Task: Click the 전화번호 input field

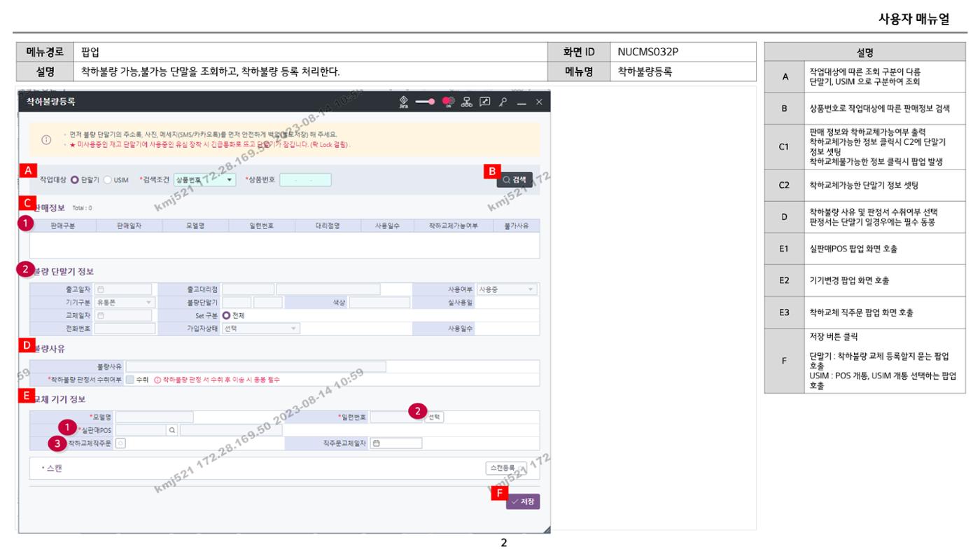Action: point(125,328)
